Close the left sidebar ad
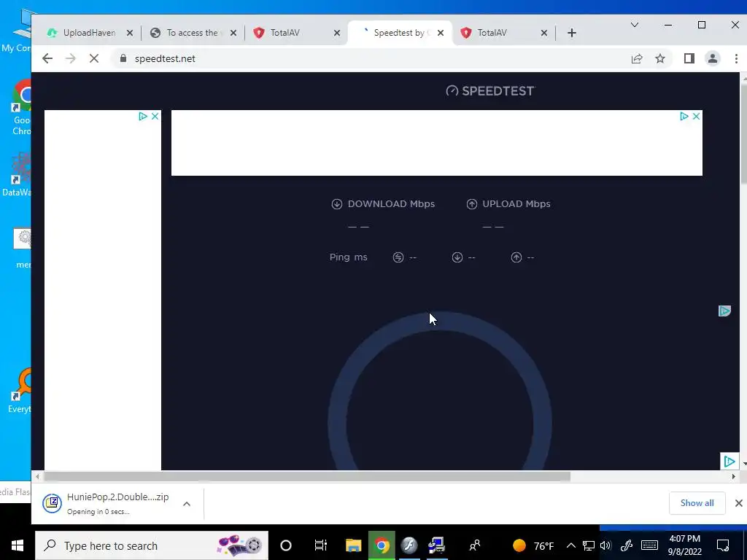747x560 pixels. click(155, 116)
